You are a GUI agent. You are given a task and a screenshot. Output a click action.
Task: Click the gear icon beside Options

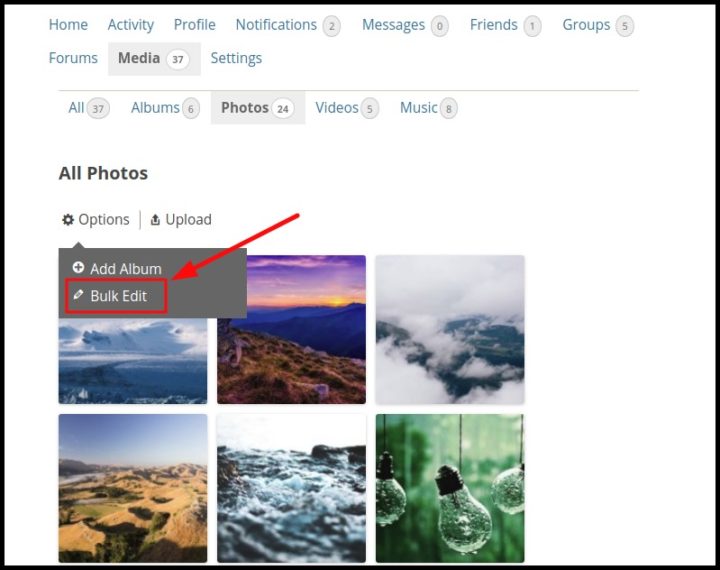(68, 220)
